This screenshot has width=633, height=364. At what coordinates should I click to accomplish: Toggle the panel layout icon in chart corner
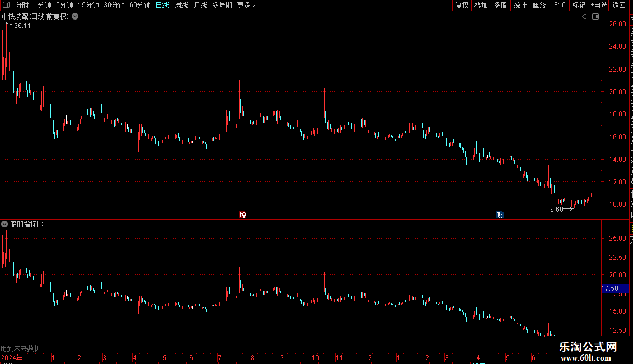(x=595, y=17)
